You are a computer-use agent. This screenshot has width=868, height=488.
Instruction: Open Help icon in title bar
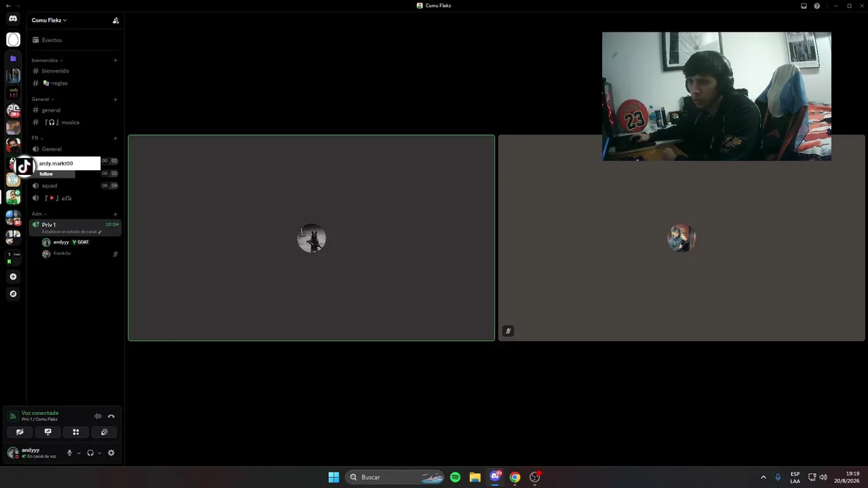coord(817,5)
